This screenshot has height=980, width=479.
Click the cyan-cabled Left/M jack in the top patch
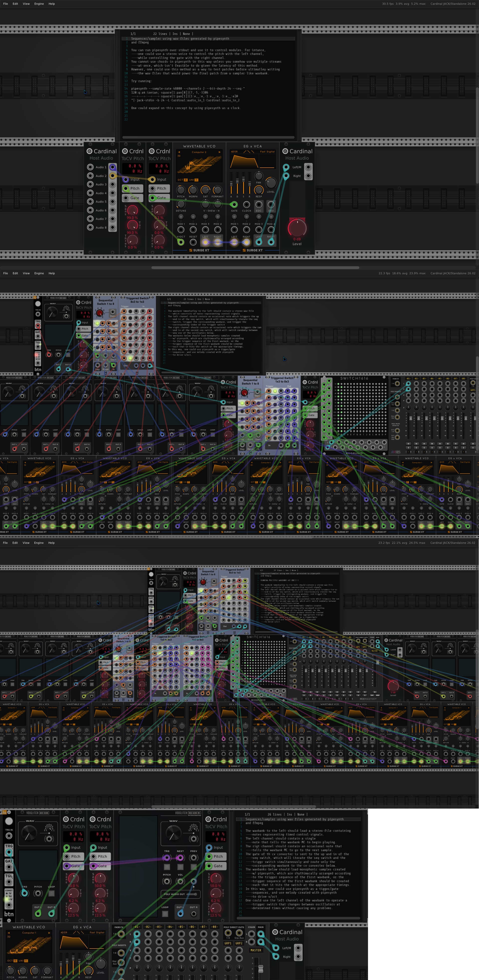(x=286, y=167)
